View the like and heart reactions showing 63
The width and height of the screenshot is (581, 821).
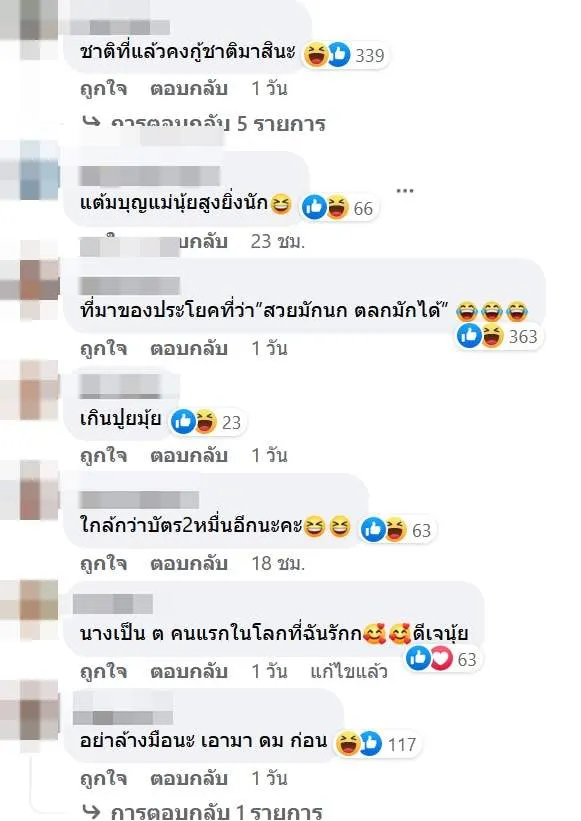click(x=443, y=659)
